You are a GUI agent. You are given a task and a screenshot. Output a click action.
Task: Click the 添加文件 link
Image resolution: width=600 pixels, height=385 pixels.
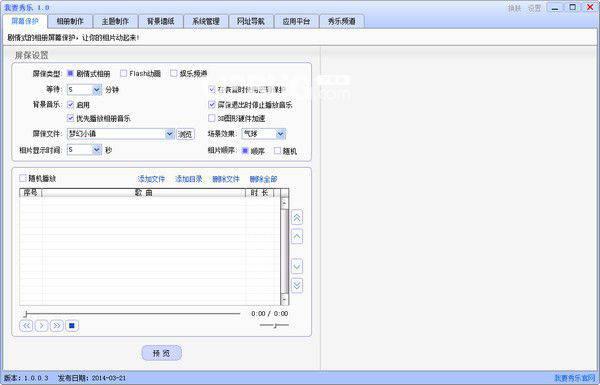(151, 179)
